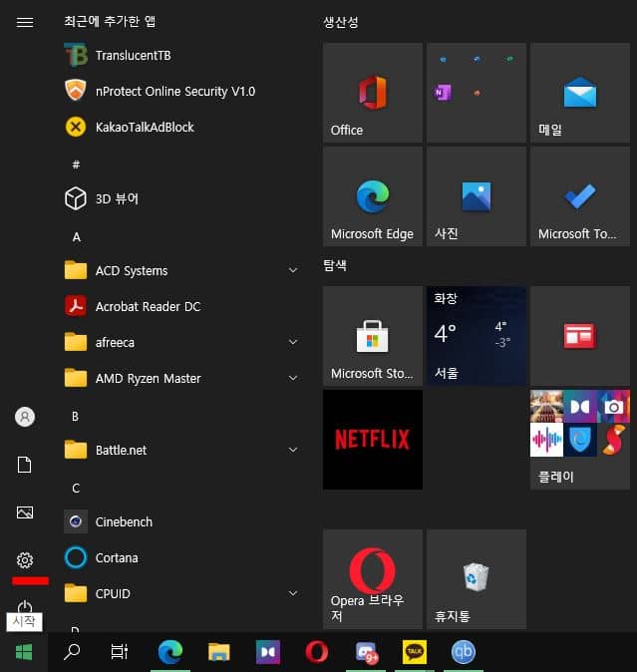Open the sound wave app in 플레이 folder
Image resolution: width=637 pixels, height=672 pixels.
546,440
